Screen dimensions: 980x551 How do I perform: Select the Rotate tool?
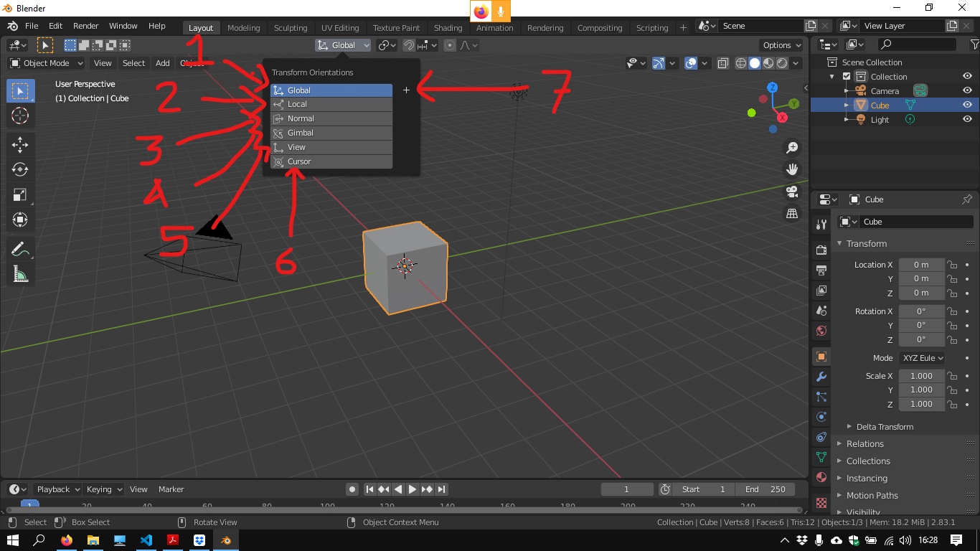20,169
